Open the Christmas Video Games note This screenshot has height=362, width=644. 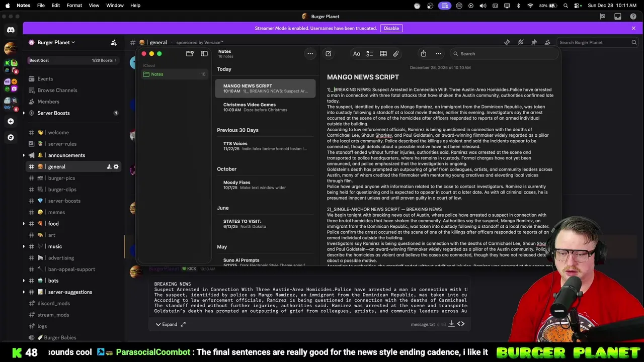click(265, 107)
